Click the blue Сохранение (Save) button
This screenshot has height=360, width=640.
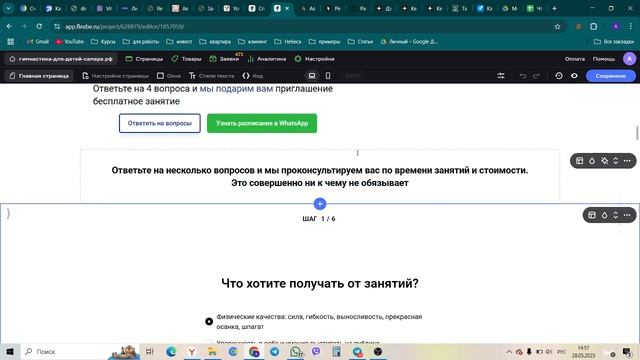point(611,76)
